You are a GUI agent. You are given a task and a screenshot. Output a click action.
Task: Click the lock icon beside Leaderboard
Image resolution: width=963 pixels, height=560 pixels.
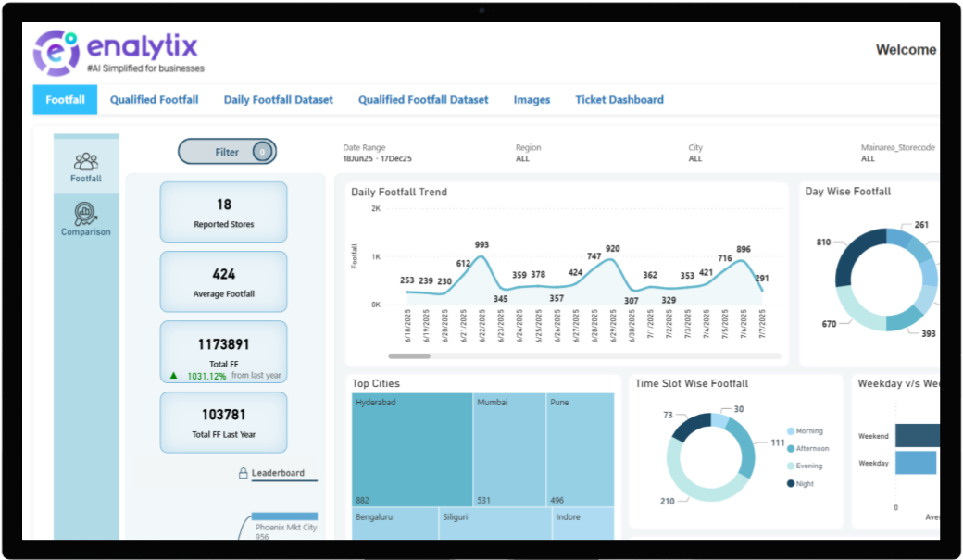click(243, 473)
